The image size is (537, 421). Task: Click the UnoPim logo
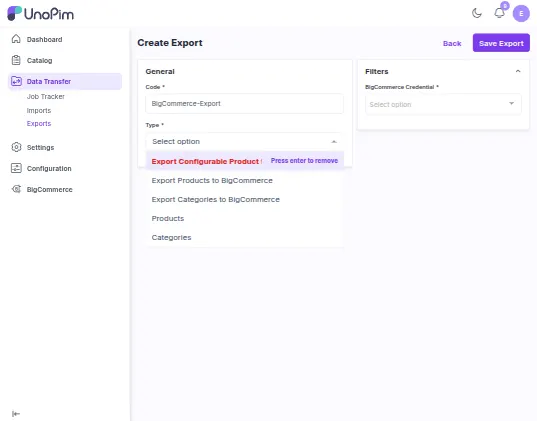coord(40,14)
